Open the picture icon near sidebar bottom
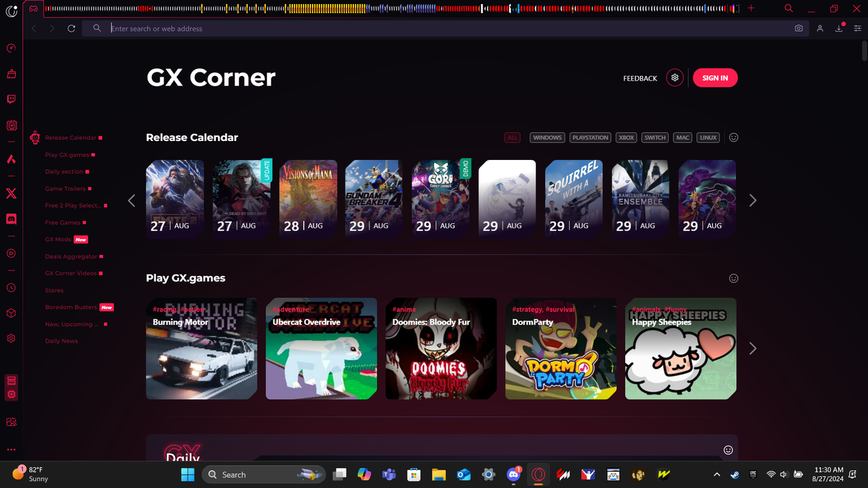 pos(11,422)
